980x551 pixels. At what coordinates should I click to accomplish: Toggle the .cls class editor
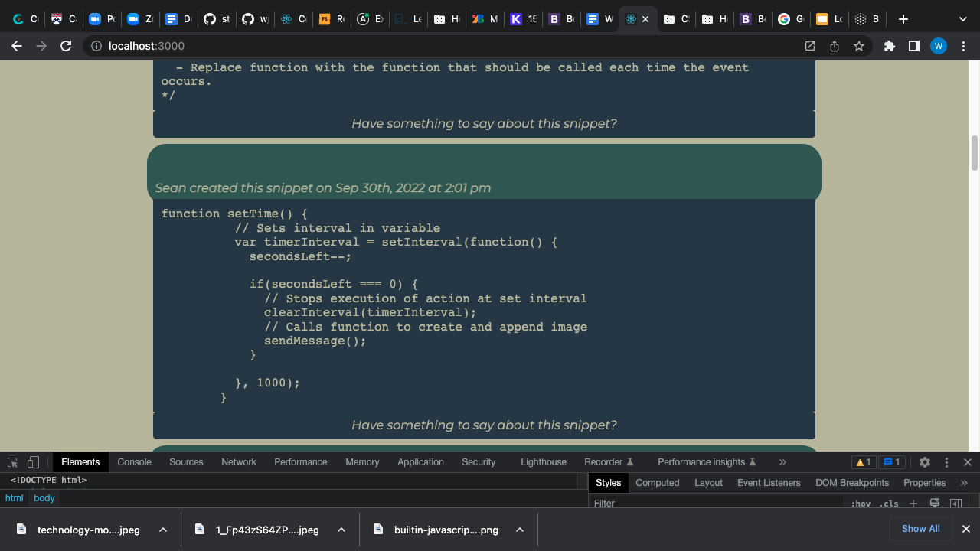click(889, 503)
